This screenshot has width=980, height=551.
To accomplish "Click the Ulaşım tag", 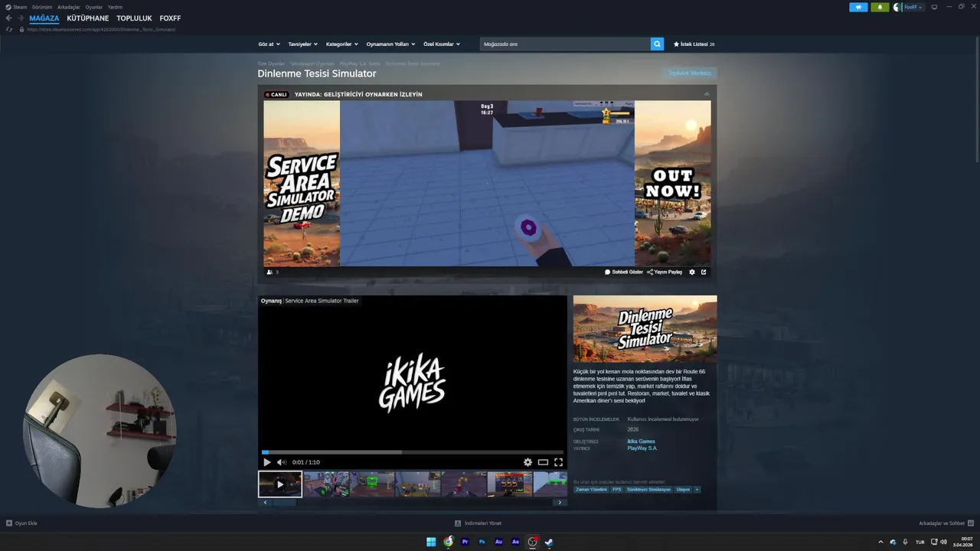I will coord(683,489).
